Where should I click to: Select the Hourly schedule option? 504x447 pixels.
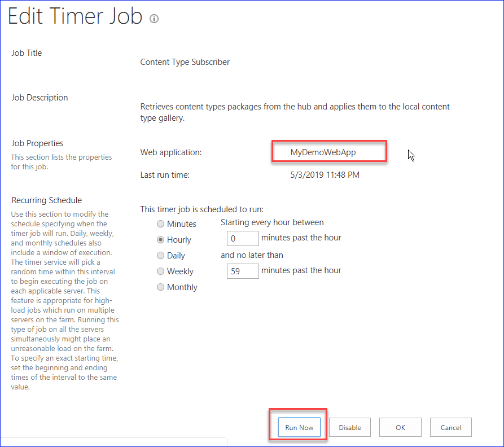point(160,240)
